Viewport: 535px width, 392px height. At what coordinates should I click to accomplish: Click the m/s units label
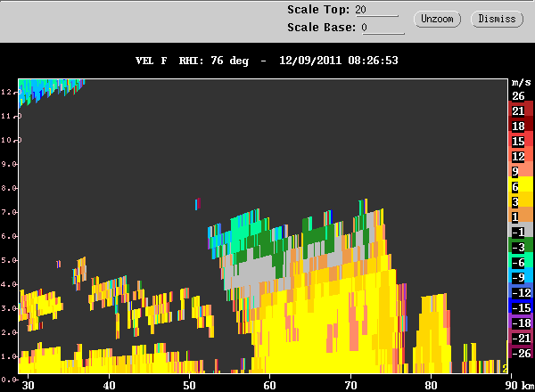point(522,83)
